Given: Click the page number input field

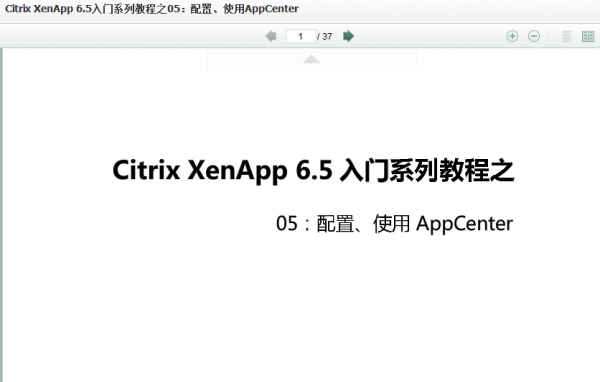Looking at the screenshot, I should (x=301, y=36).
